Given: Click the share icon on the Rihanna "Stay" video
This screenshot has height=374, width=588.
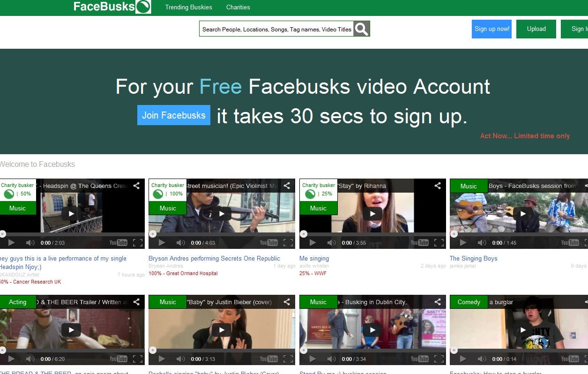Looking at the screenshot, I should (438, 186).
